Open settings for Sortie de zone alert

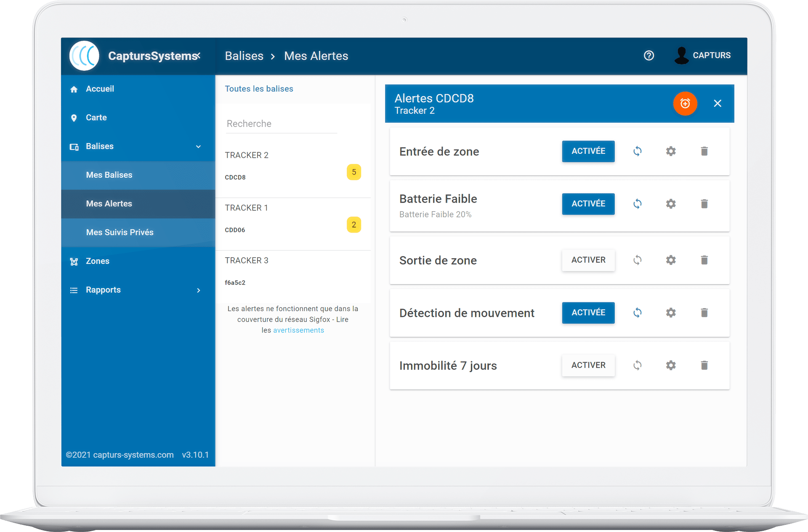pyautogui.click(x=671, y=260)
